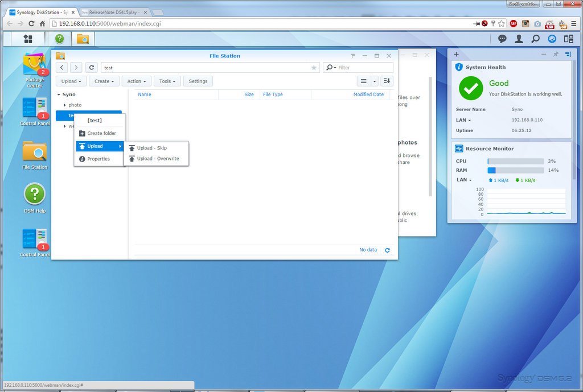The image size is (583, 392).
Task: Switch to the Synology DiskStation tab
Action: [42, 13]
